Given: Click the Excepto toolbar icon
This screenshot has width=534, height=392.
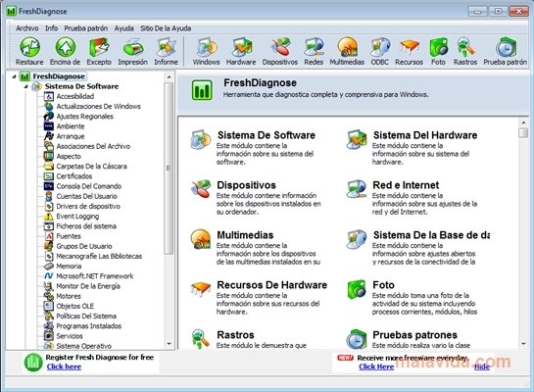Looking at the screenshot, I should (x=99, y=47).
